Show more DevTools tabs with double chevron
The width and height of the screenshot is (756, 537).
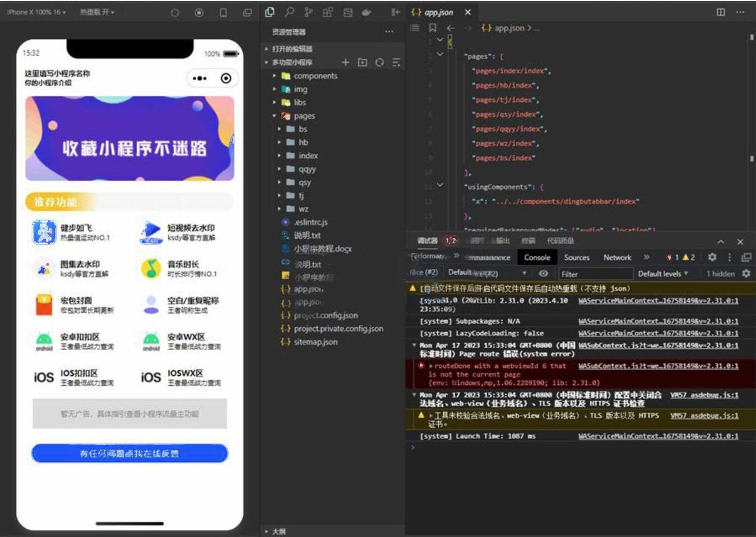[646, 257]
